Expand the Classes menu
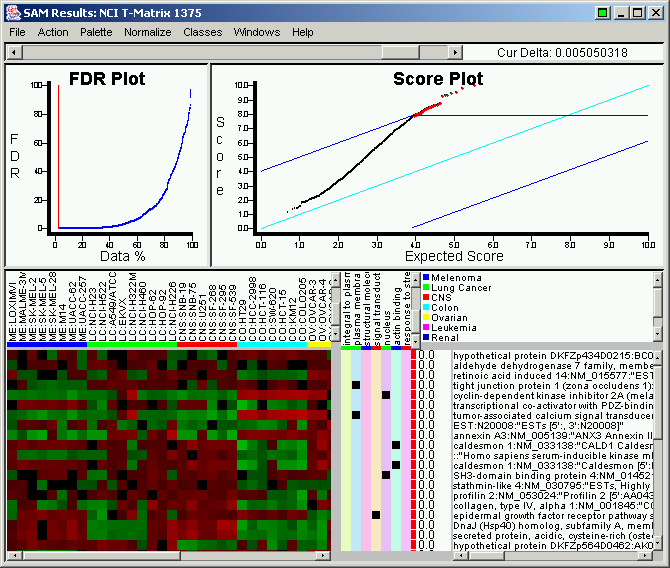This screenshot has height=568, width=670. click(x=203, y=32)
